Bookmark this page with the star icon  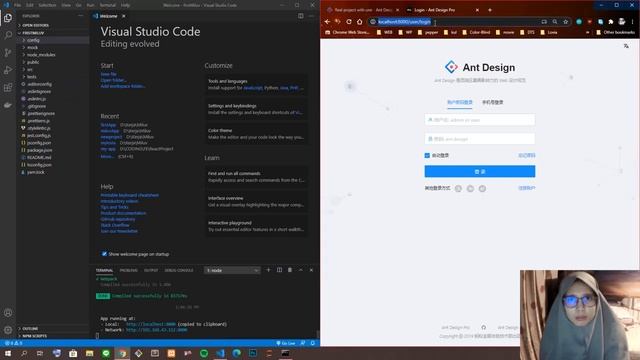[x=565, y=22]
